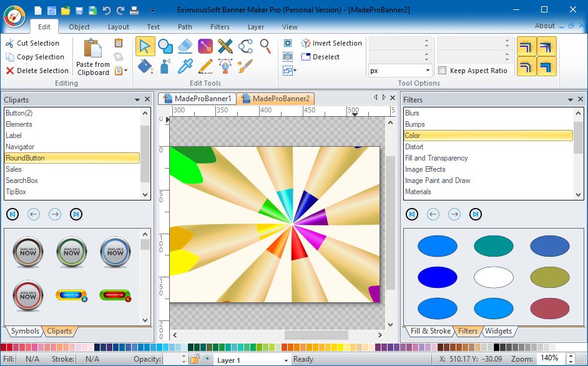The width and height of the screenshot is (588, 366).
Task: Increase opacity with the stepper up arrow
Action: point(184,356)
